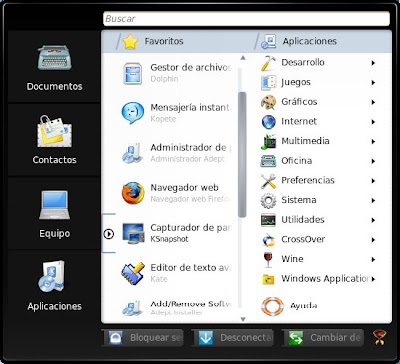Expand the Utilidades submenu arrow
400x364 pixels.
pos(373,220)
